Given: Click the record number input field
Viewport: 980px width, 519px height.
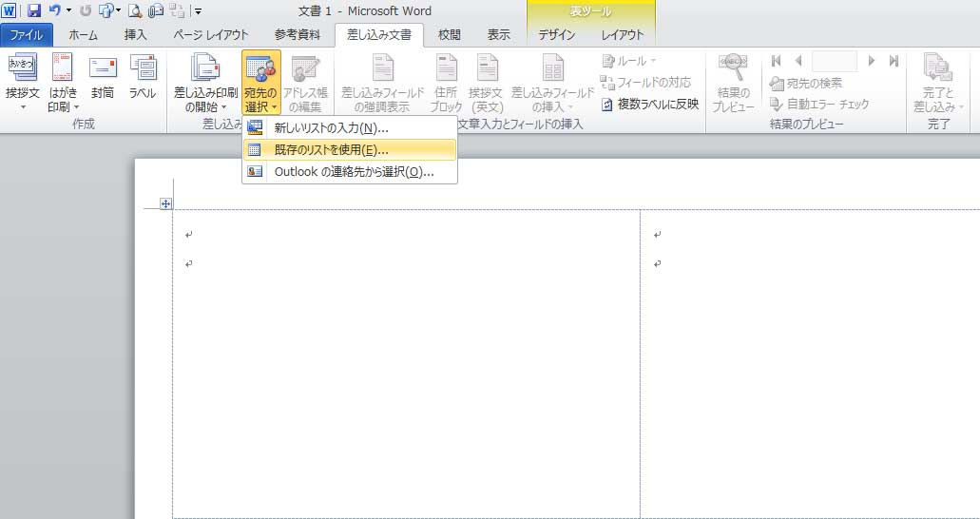Looking at the screenshot, I should coord(834,61).
